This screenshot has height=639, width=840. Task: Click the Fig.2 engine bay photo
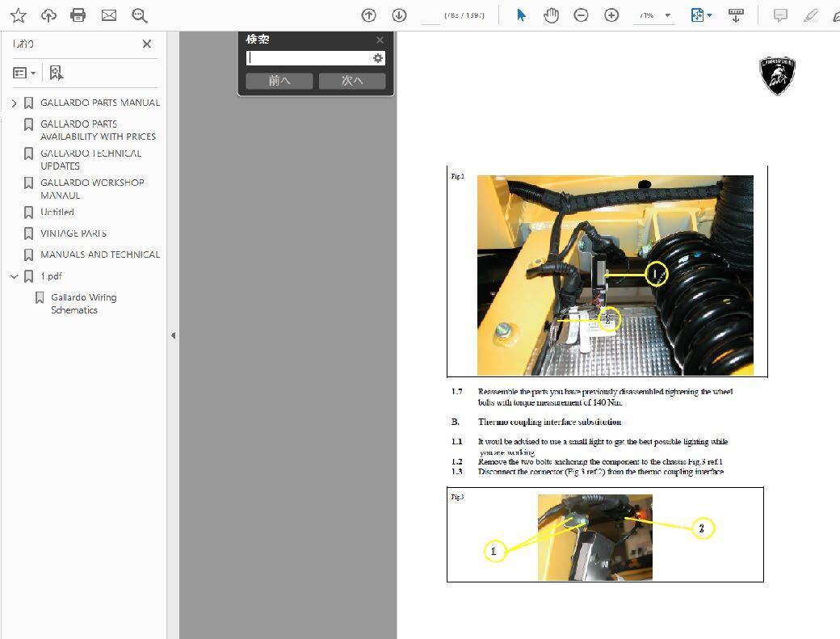(x=615, y=275)
